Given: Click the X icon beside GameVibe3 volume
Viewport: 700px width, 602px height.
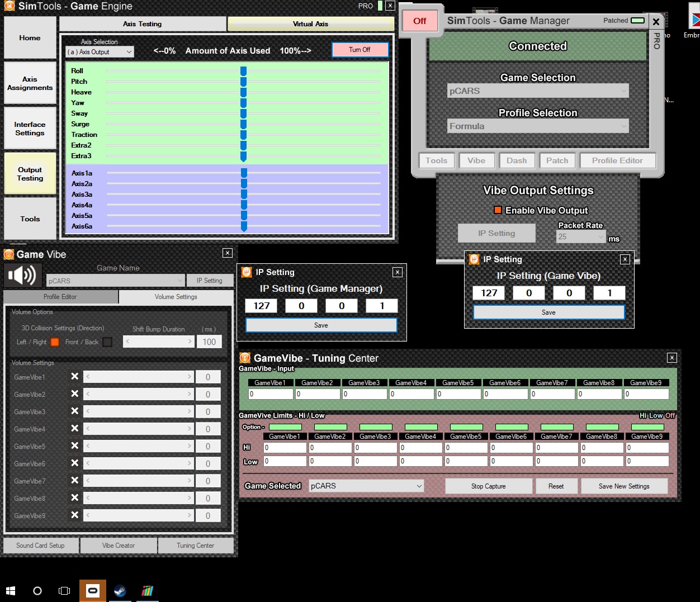Looking at the screenshot, I should click(x=74, y=411).
